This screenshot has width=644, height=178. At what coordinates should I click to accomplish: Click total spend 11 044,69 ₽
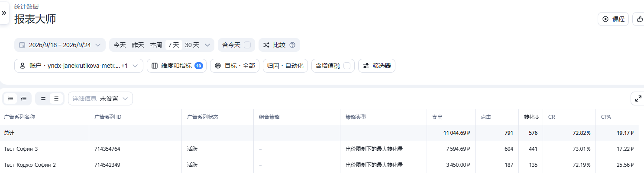[456, 133]
